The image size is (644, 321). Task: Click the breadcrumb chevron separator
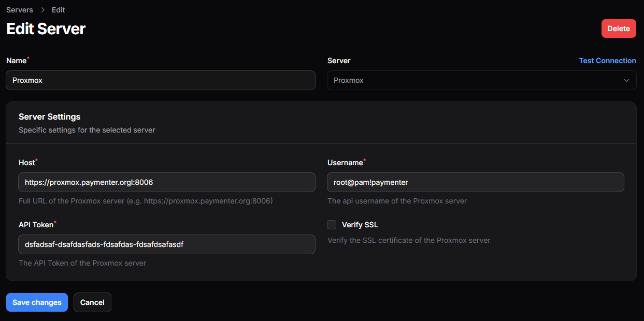(x=42, y=10)
